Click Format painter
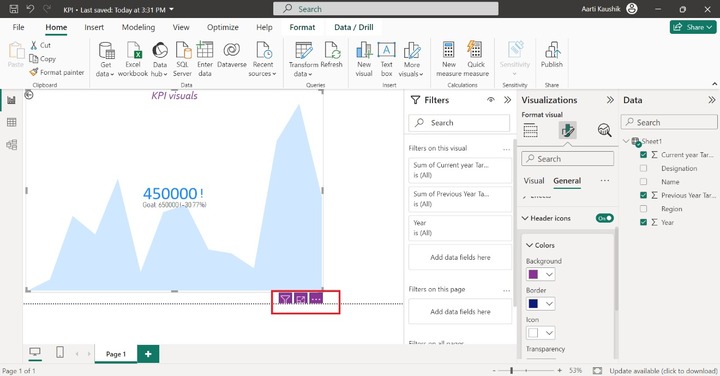The height and width of the screenshot is (376, 720). (x=56, y=72)
